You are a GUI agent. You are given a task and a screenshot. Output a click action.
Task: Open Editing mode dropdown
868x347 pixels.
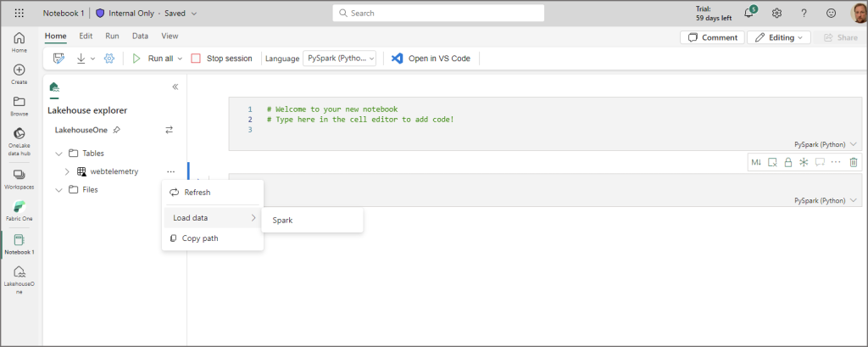tap(779, 37)
